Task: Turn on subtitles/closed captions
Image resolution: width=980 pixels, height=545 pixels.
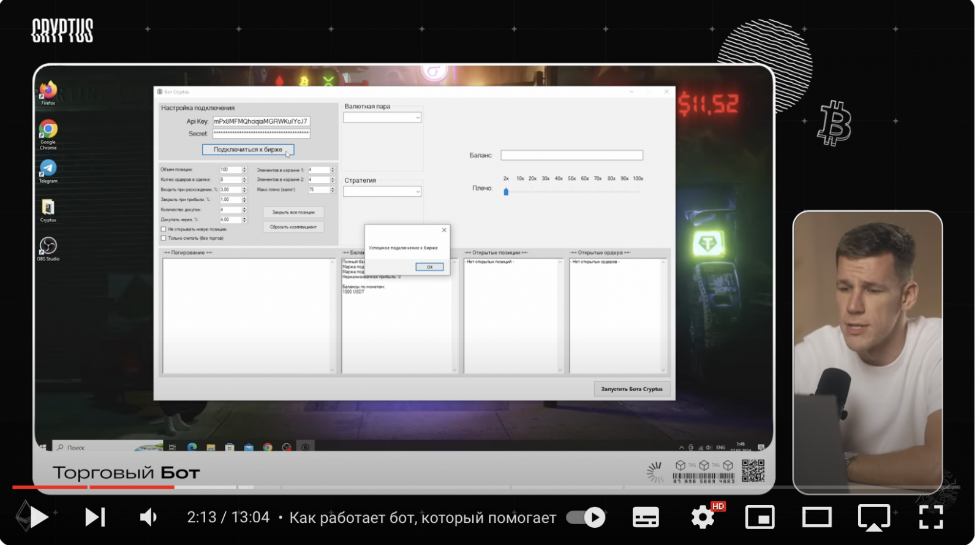Action: (646, 517)
